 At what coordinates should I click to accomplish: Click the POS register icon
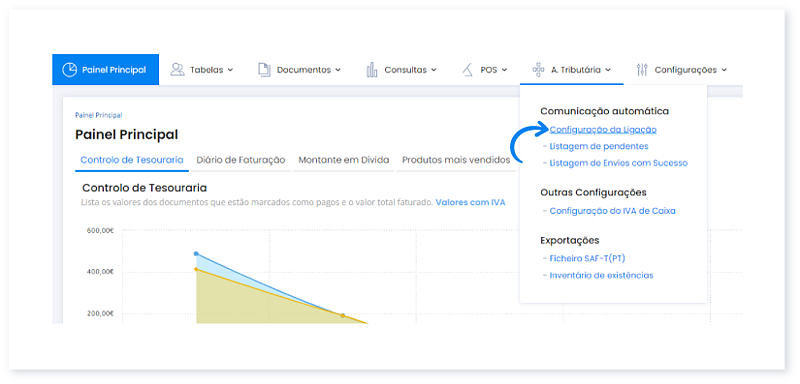click(x=468, y=70)
